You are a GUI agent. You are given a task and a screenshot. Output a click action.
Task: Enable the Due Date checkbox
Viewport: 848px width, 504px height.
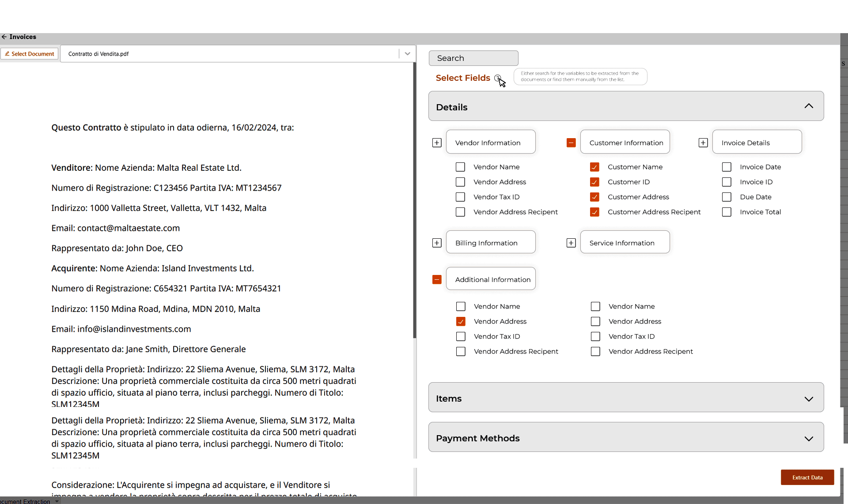coord(727,197)
